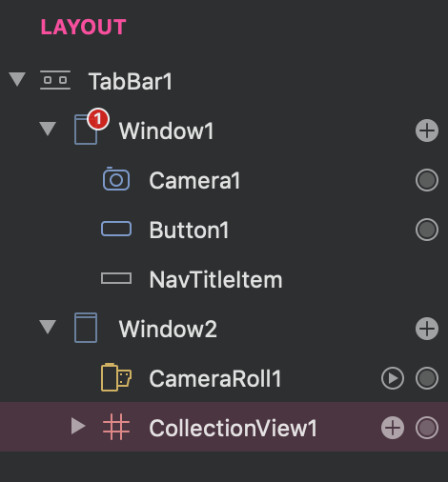The image size is (448, 482).
Task: Toggle the circle indicator for CameraRoll1
Action: (x=427, y=378)
